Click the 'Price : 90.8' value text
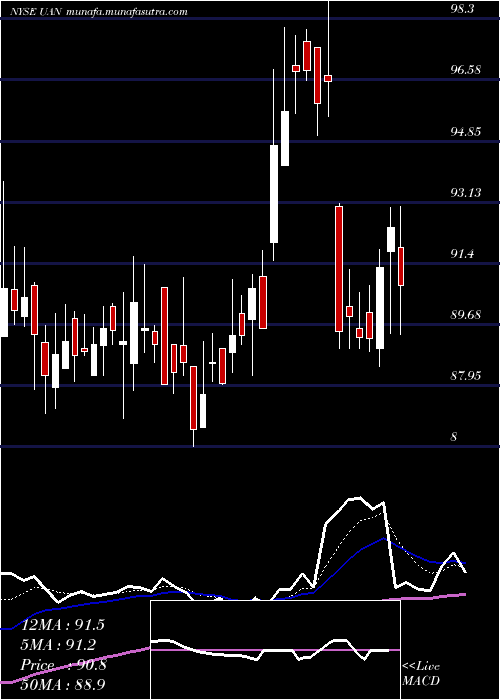This screenshot has height=700, width=500. point(63,665)
